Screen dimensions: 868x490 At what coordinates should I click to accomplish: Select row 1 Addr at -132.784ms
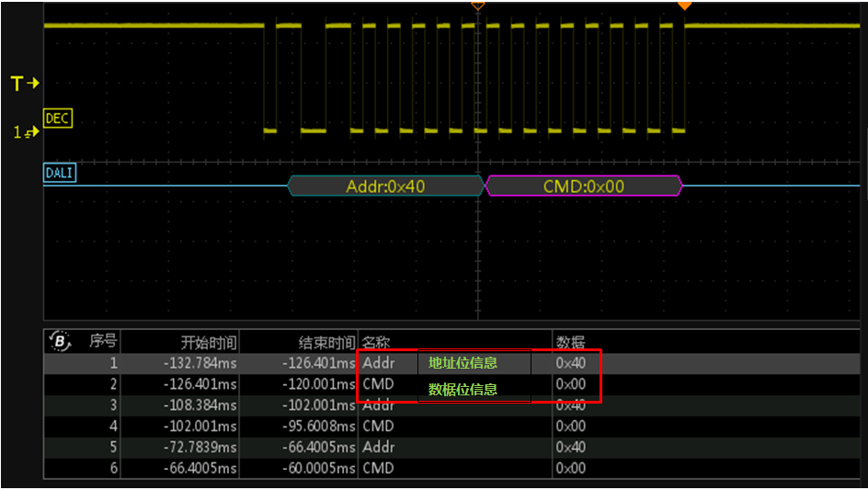[x=451, y=363]
